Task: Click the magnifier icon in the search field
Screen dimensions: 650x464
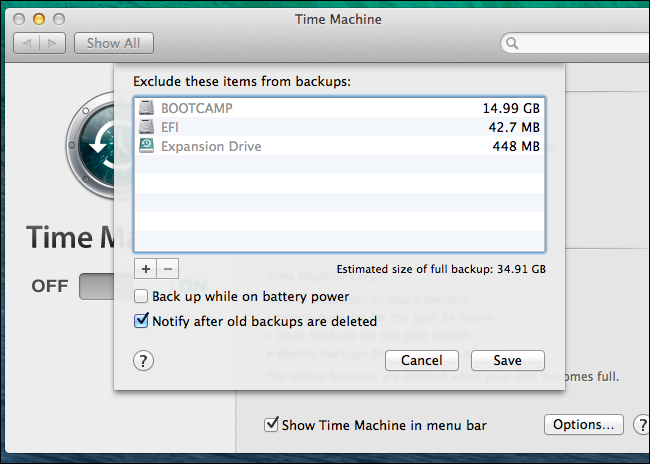Action: click(512, 43)
